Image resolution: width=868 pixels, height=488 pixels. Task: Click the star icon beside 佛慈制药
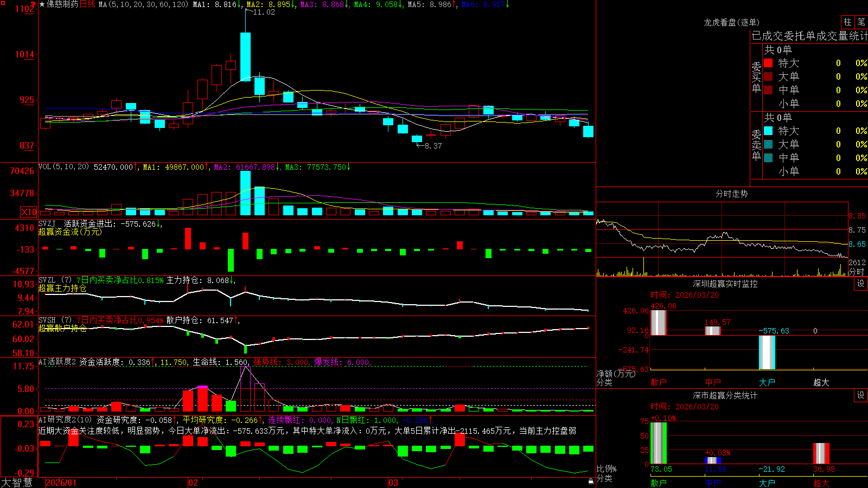(x=42, y=4)
